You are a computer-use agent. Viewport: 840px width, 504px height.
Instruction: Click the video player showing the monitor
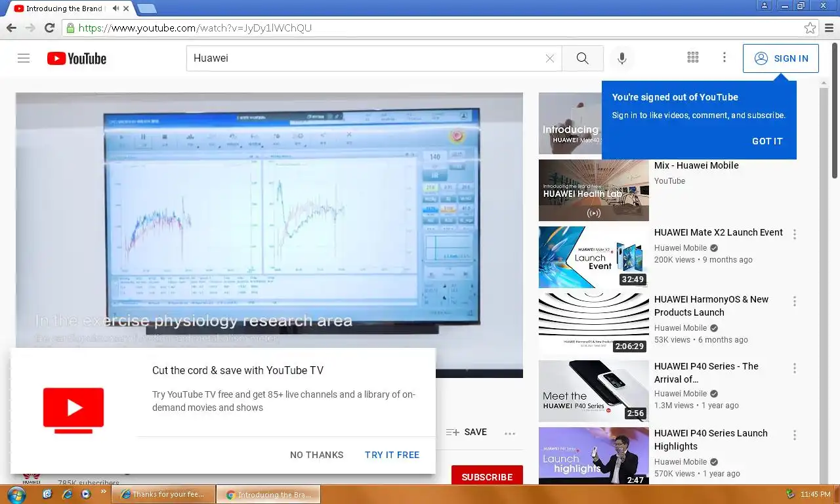[269, 235]
